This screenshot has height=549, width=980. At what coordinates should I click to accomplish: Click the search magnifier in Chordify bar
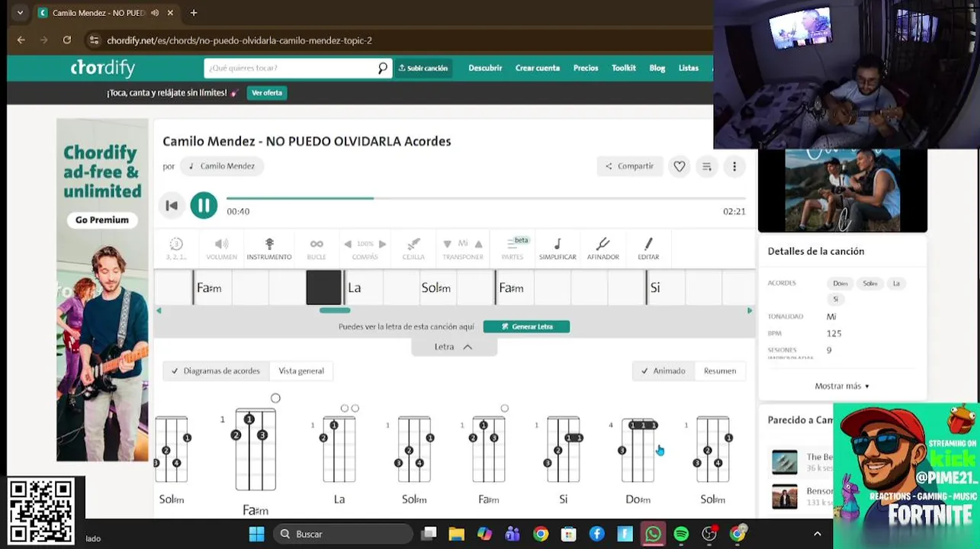383,68
